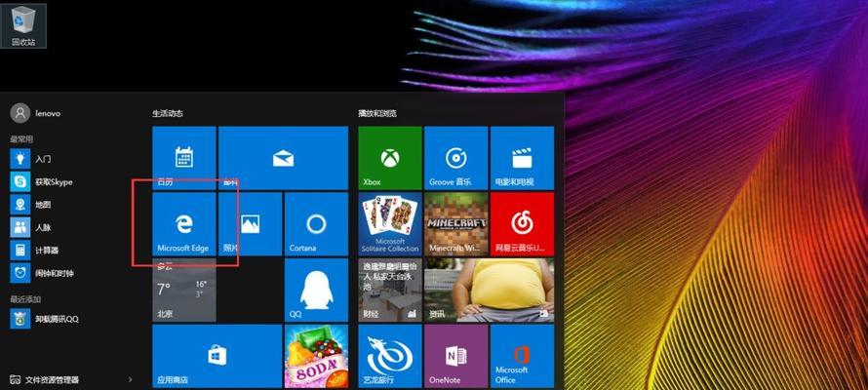Open the 财经 Money news tile
This screenshot has height=390, width=868.
click(390, 290)
